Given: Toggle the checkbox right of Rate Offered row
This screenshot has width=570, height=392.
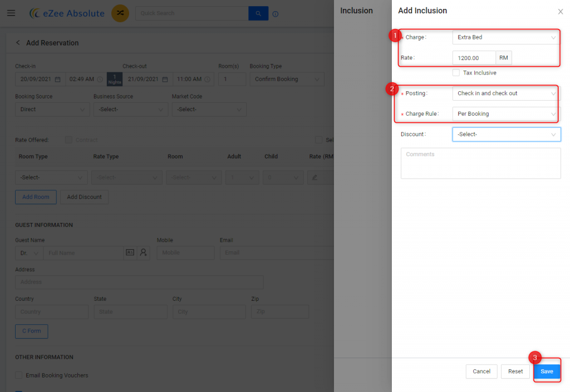Looking at the screenshot, I should [x=319, y=140].
